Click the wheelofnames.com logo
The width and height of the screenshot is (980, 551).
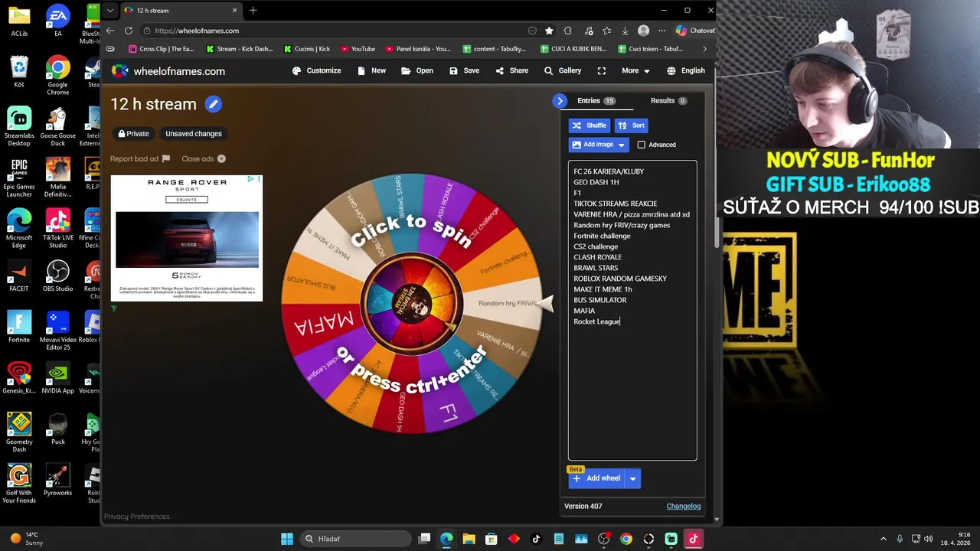[168, 71]
